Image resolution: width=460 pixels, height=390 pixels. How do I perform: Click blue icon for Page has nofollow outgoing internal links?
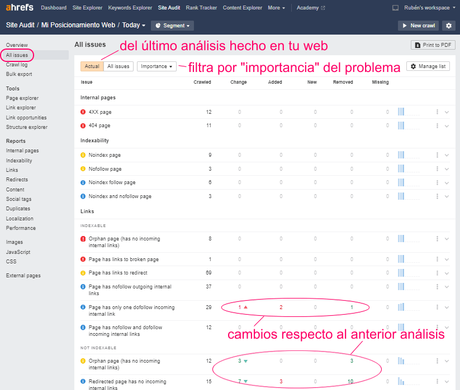(83, 287)
